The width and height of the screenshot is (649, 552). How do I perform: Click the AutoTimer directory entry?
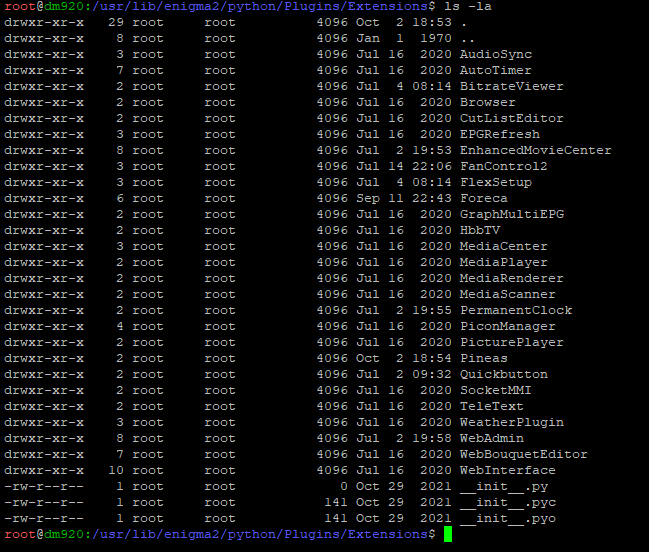pyautogui.click(x=496, y=70)
